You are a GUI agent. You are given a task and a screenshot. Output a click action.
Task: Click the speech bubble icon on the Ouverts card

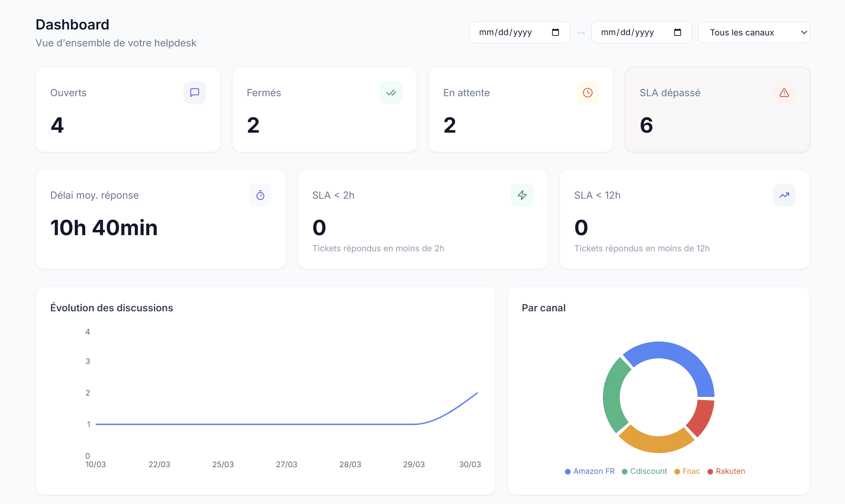(x=195, y=93)
